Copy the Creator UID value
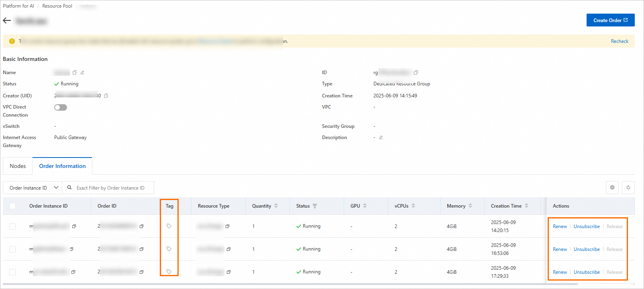644x289 pixels. [106, 96]
